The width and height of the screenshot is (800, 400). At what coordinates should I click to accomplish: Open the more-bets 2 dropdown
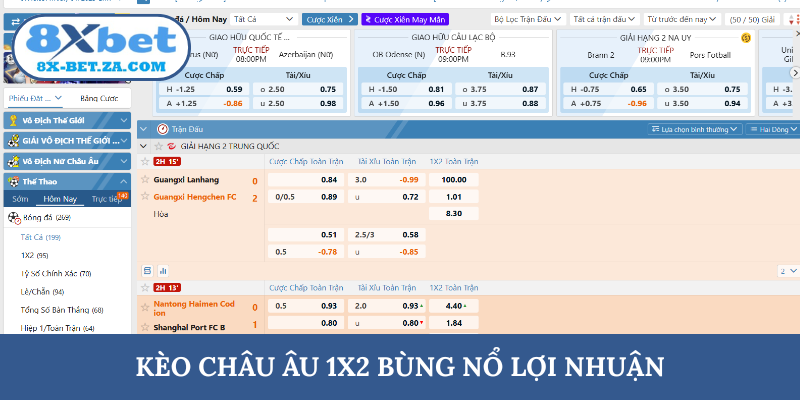click(x=788, y=271)
